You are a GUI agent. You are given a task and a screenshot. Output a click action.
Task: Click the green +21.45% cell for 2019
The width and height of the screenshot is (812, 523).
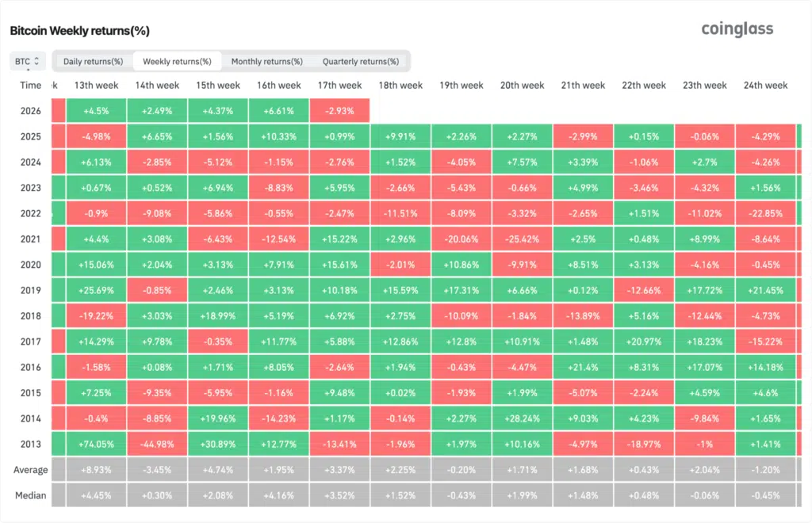pos(764,290)
